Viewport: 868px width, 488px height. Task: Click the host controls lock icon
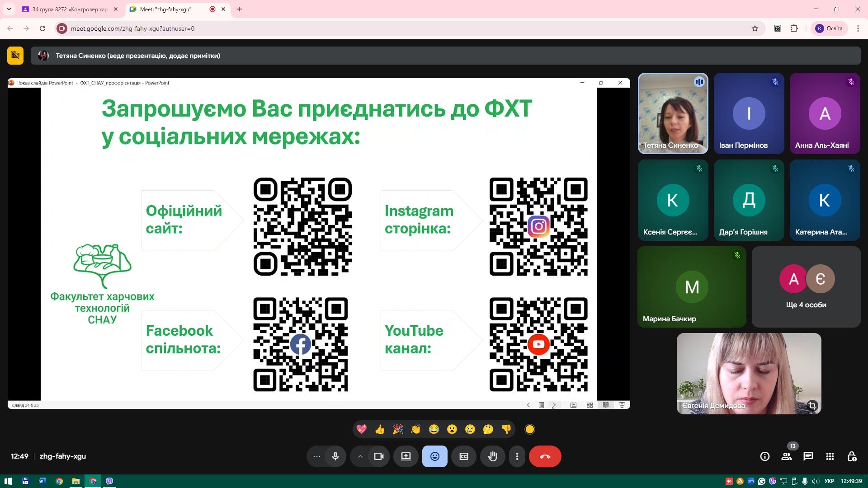[x=852, y=456]
